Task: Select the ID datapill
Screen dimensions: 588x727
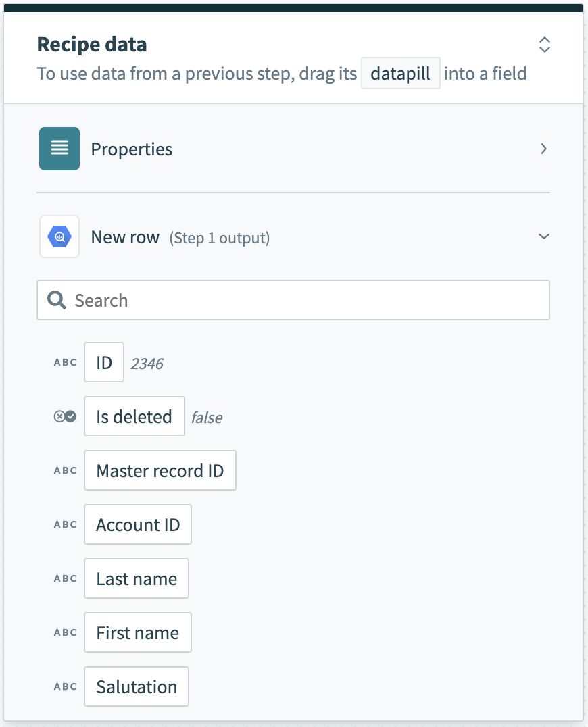Action: [104, 363]
